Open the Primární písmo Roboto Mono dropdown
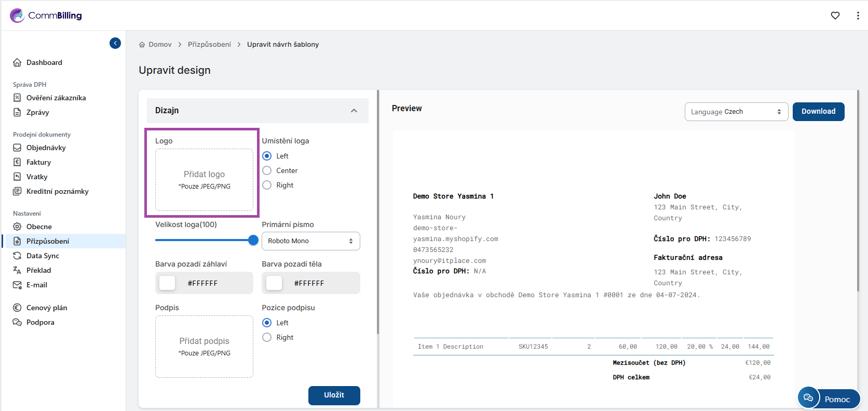 point(310,241)
